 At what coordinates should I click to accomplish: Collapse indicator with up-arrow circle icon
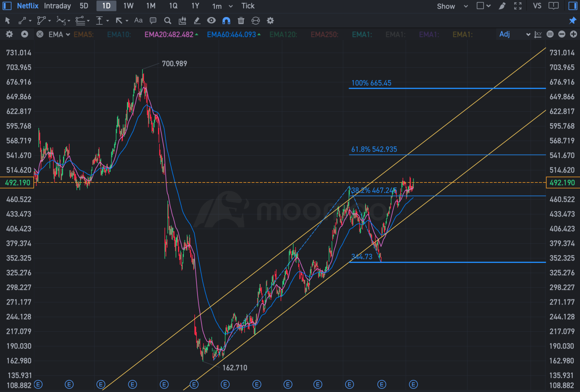(x=25, y=34)
